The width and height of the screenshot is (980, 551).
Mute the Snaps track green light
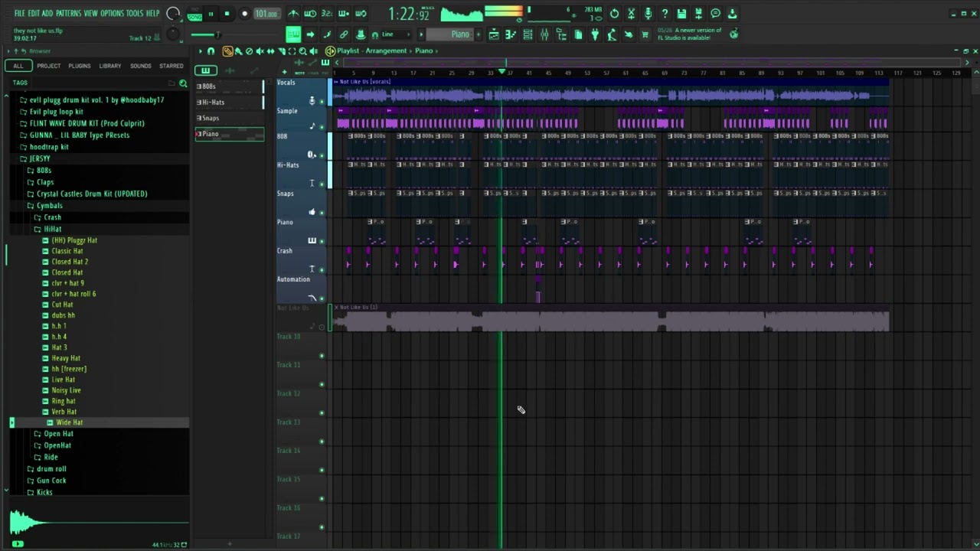(x=322, y=212)
